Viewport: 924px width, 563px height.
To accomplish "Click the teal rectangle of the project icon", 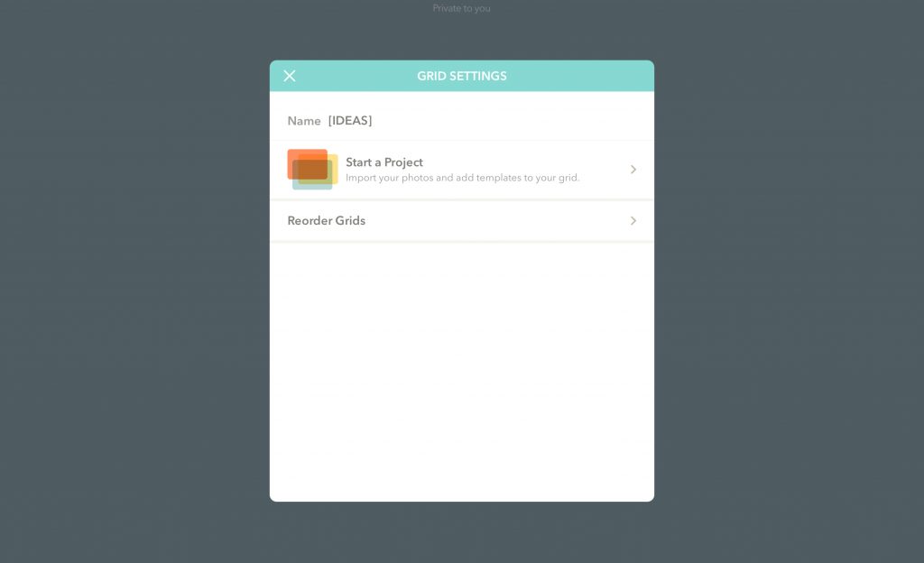I will point(312,175).
